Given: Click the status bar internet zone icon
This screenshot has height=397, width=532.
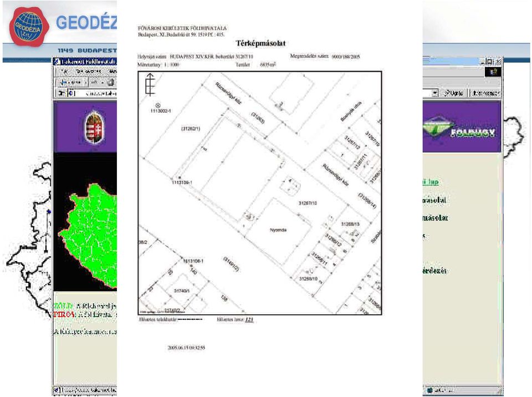Looking at the screenshot, I should tap(430, 390).
